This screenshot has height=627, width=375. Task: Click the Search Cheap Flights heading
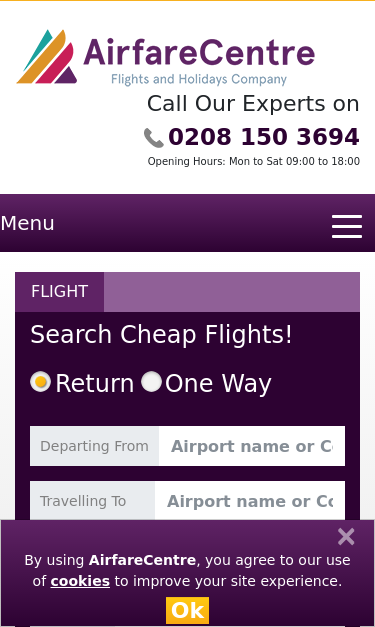click(x=161, y=334)
